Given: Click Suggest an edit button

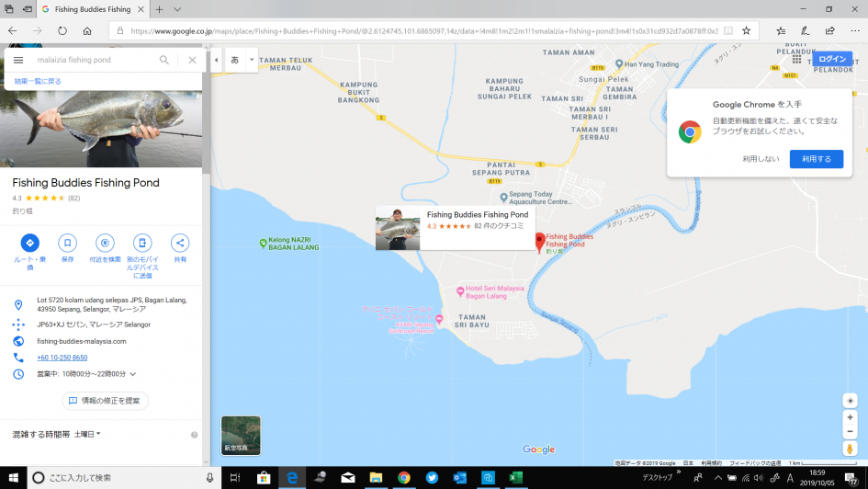Looking at the screenshot, I should [x=105, y=401].
